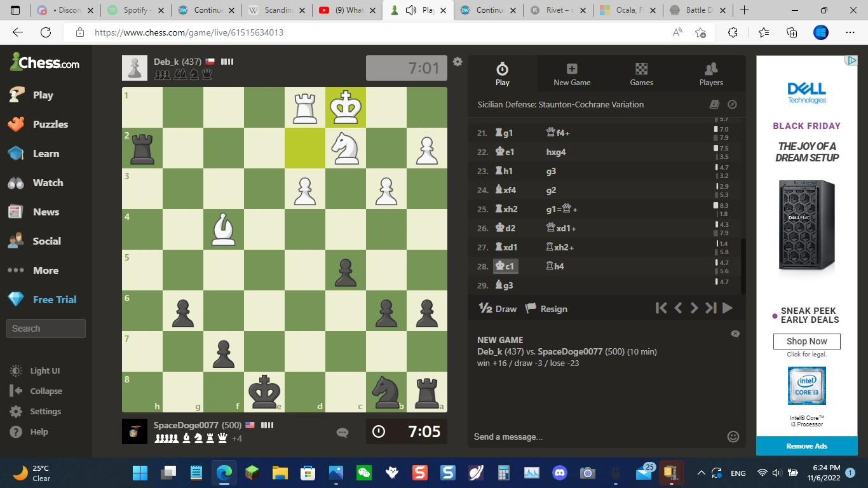Open the opening book icon beside Sicilian Defense
The width and height of the screenshot is (868, 488).
pyautogui.click(x=714, y=104)
